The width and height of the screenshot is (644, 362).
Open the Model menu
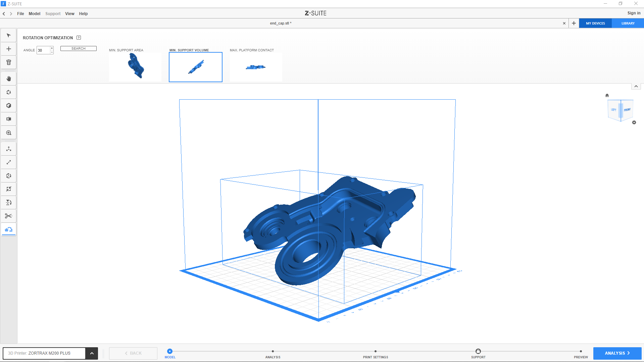click(x=34, y=14)
